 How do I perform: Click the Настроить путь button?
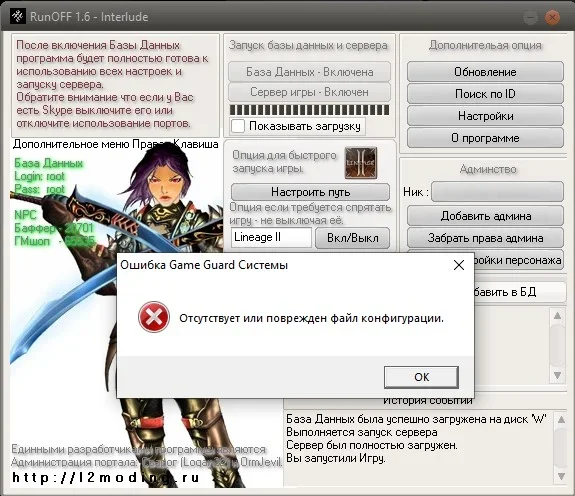coord(310,192)
